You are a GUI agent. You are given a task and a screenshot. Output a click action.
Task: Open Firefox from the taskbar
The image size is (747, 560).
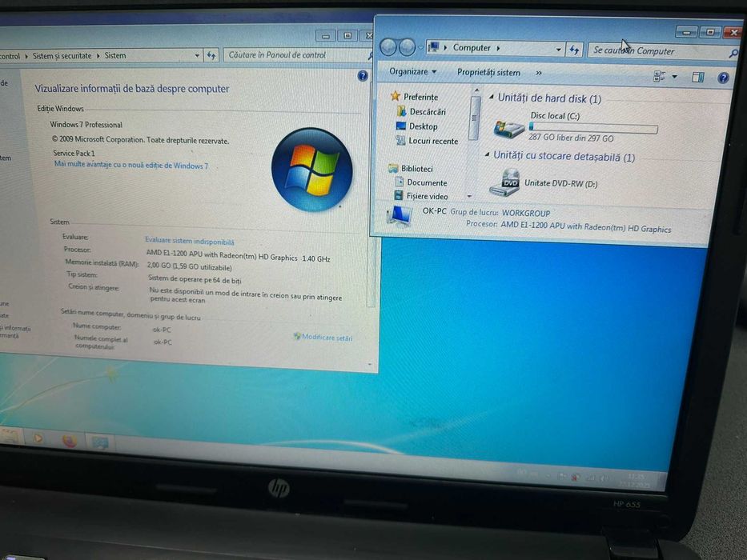point(70,441)
